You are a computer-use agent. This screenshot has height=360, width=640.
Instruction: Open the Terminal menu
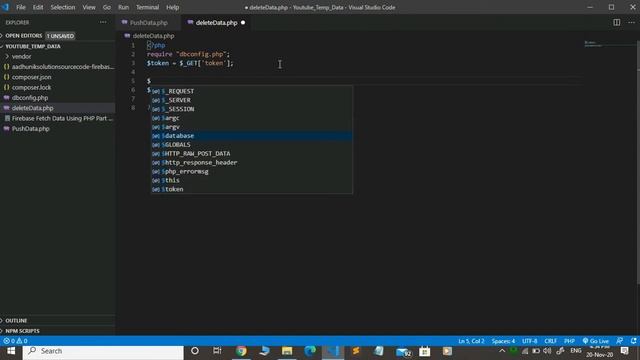pyautogui.click(x=147, y=7)
